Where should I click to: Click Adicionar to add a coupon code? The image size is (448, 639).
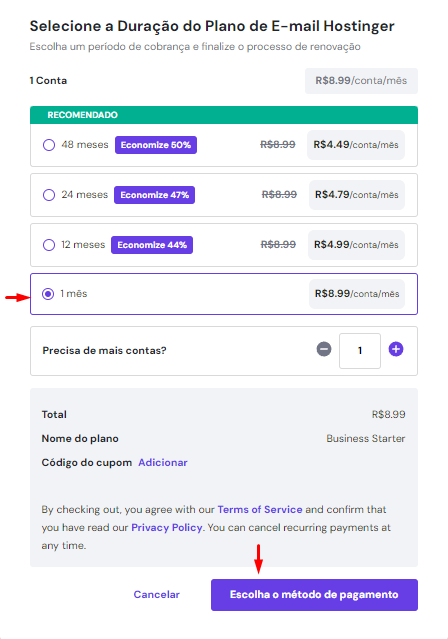[163, 463]
